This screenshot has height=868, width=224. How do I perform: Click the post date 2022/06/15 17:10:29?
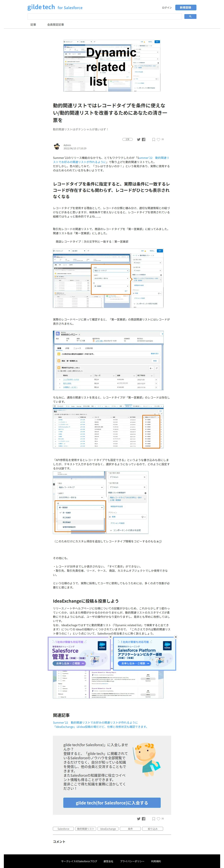pos(75,149)
